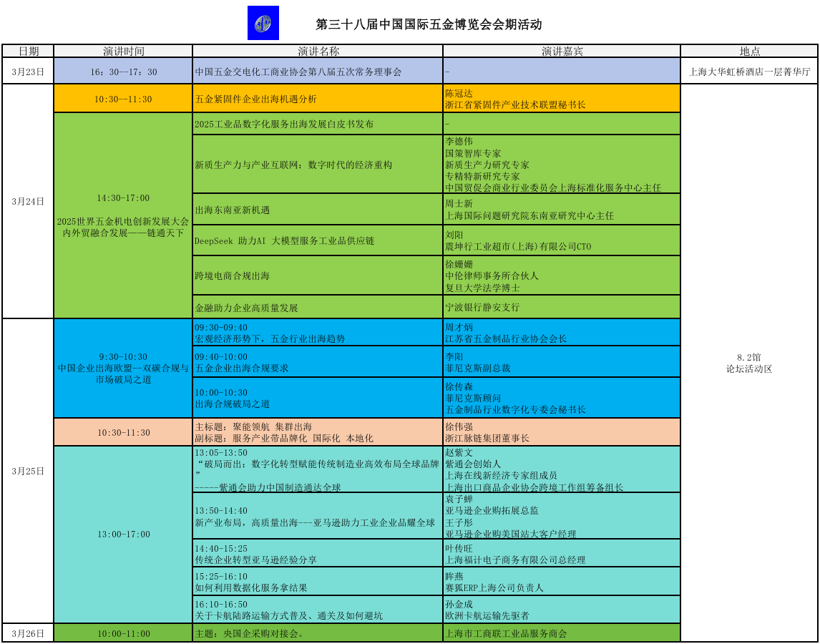820x644 pixels.
Task: Select the peach 10:30-11:30 time cell
Action: 123,432
